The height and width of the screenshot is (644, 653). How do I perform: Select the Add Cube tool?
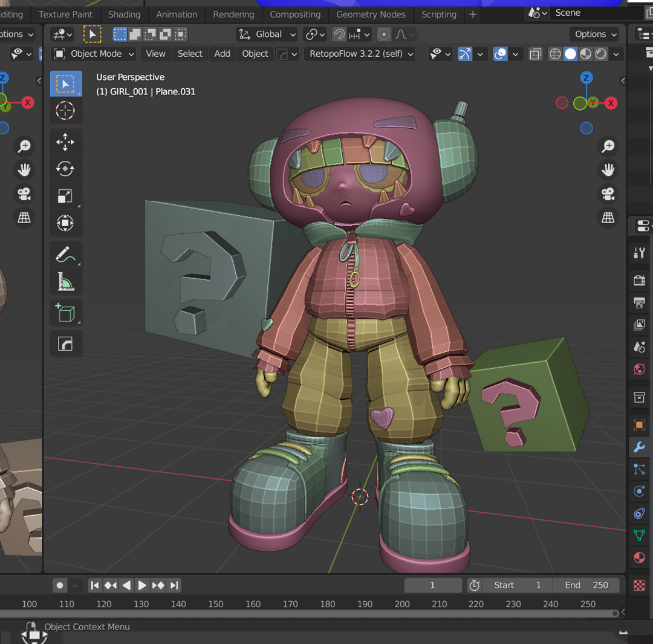pos(66,313)
